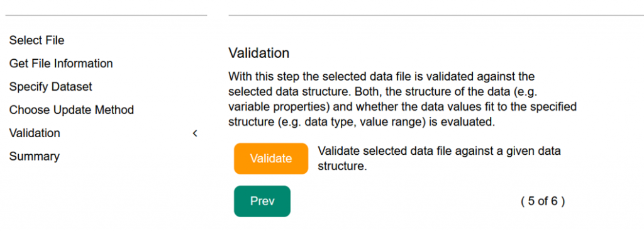This screenshot has width=644, height=231.
Task: Click the divider line above the sidebar
Action: pyautogui.click(x=106, y=16)
